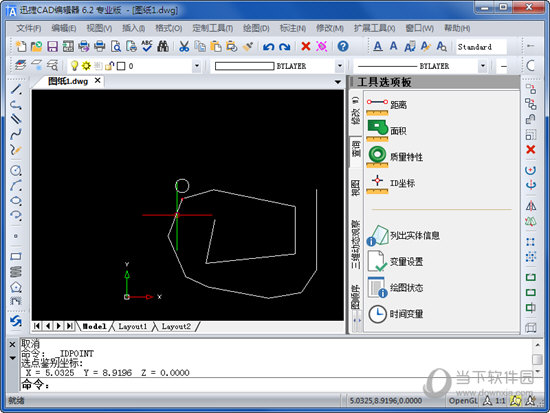Click 变量设置 variable settings button
Image resolution: width=550 pixels, height=413 pixels.
(395, 261)
